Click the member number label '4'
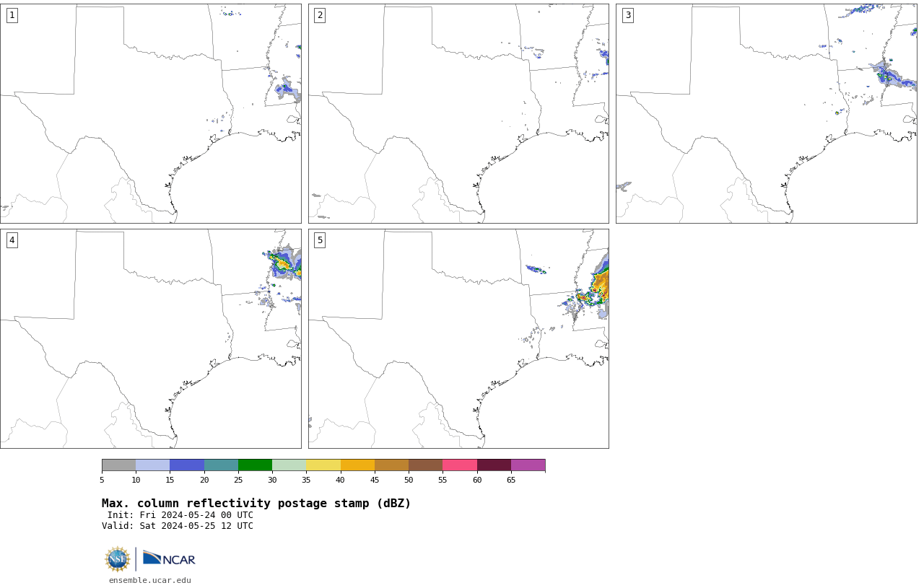This screenshot has height=588, width=924. [12, 240]
